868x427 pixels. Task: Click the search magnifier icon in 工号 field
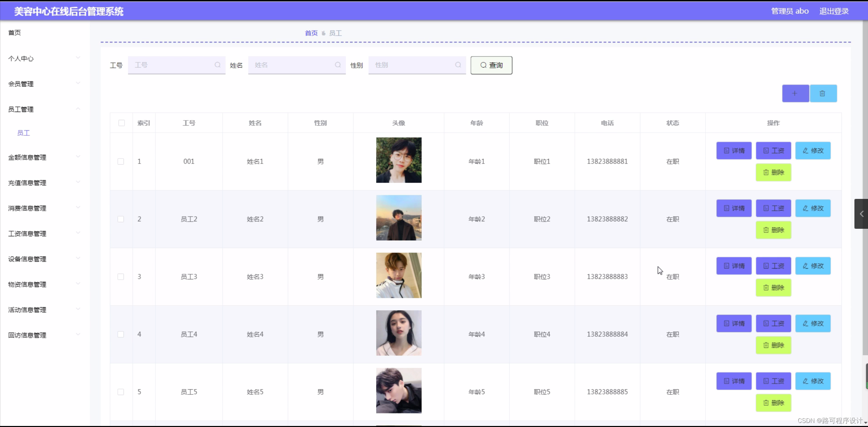[218, 65]
